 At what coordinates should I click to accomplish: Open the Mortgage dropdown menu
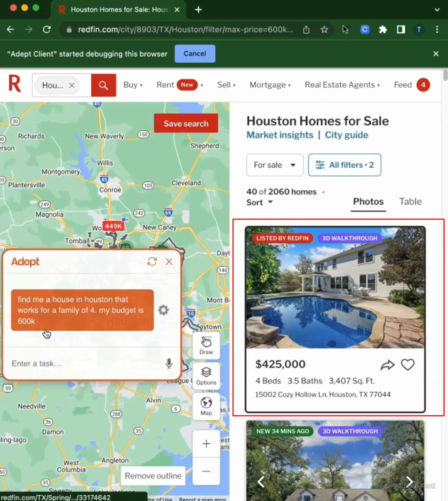[x=270, y=85]
